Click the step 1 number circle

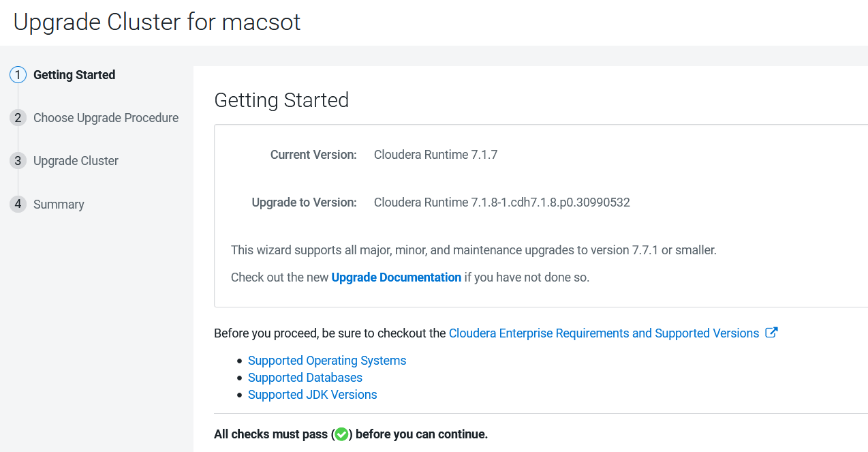18,75
